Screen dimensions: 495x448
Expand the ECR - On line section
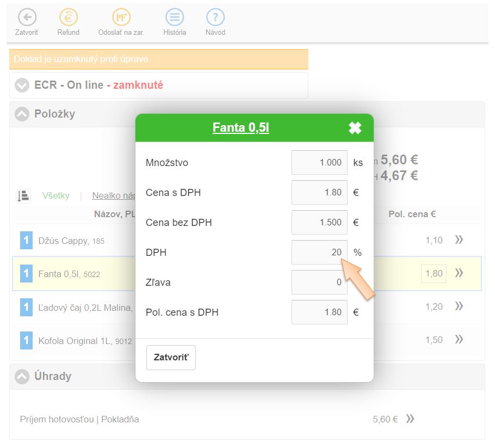(x=22, y=85)
